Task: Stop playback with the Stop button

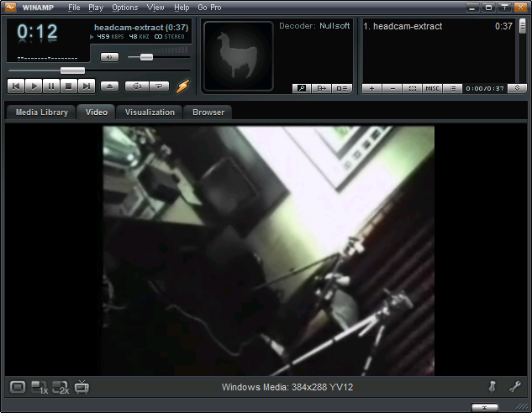Action: click(x=69, y=86)
